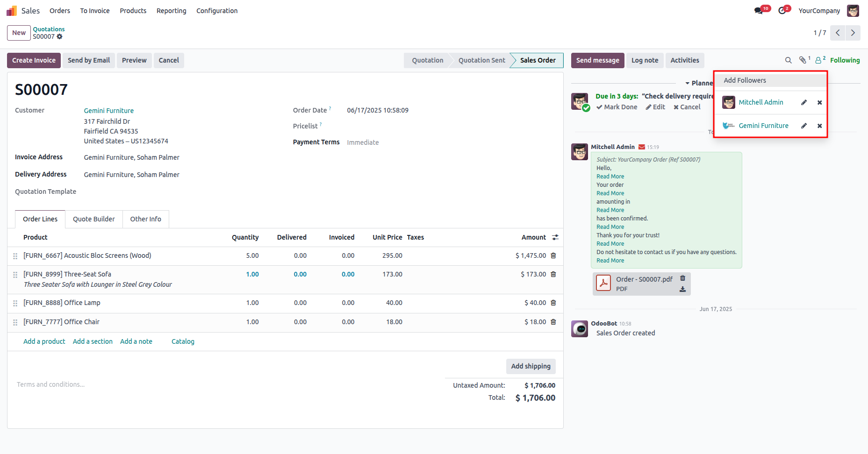Click Send by Email
Screen dimensions: 868x454
[x=89, y=60]
